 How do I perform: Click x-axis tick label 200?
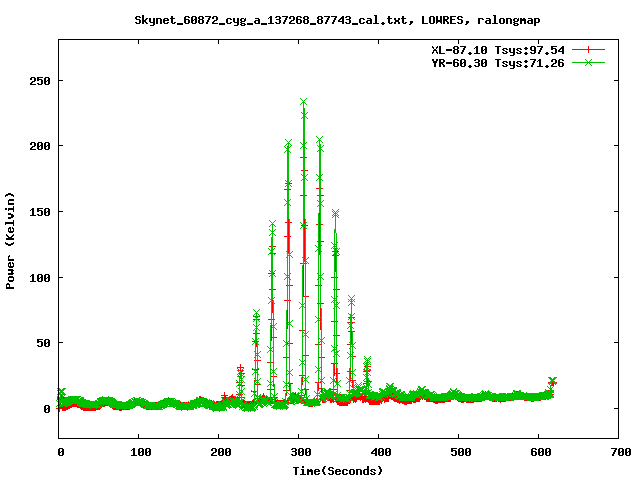click(221, 452)
